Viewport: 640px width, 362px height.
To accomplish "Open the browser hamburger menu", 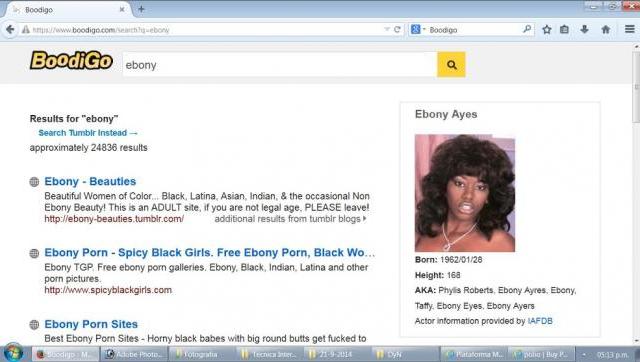I will point(629,29).
